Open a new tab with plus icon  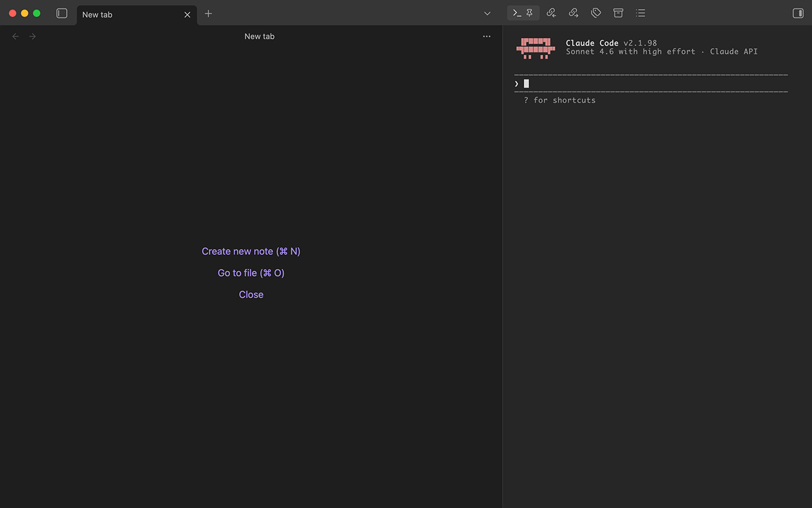(208, 13)
